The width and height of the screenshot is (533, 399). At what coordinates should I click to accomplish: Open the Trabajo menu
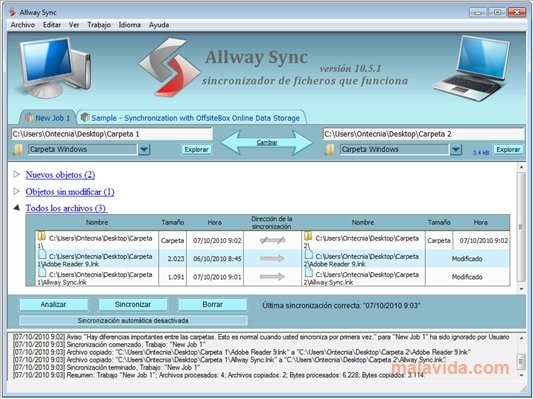coord(99,25)
